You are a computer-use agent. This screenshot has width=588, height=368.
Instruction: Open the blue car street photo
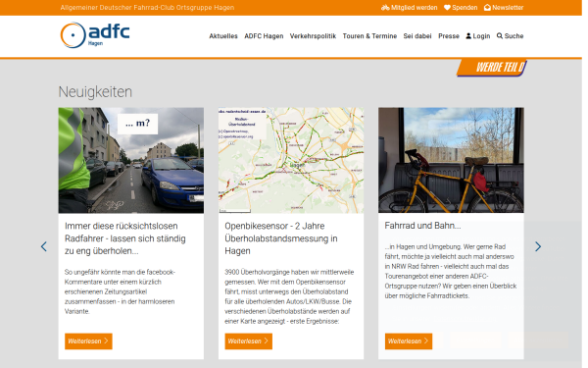point(131,160)
